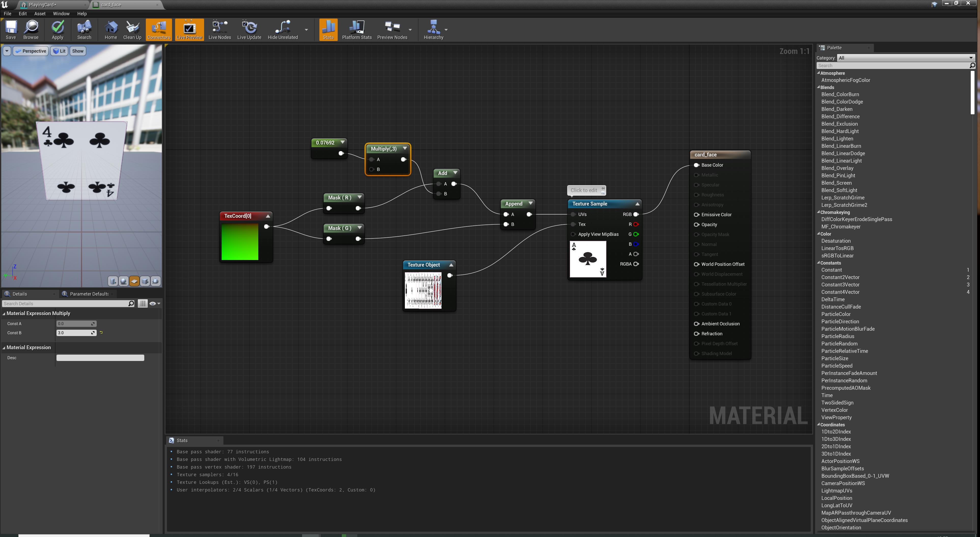
Task: Open the Window menu
Action: [61, 14]
